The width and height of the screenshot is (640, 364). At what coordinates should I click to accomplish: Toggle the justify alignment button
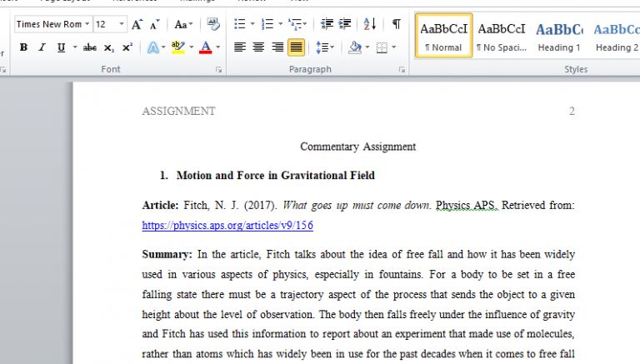296,47
